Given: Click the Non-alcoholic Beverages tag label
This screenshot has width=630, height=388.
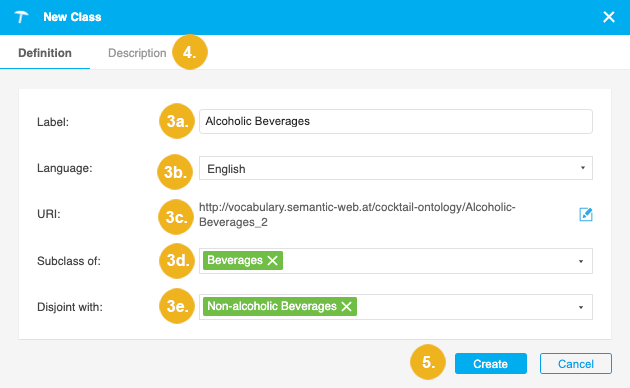Looking at the screenshot, I should (x=272, y=306).
